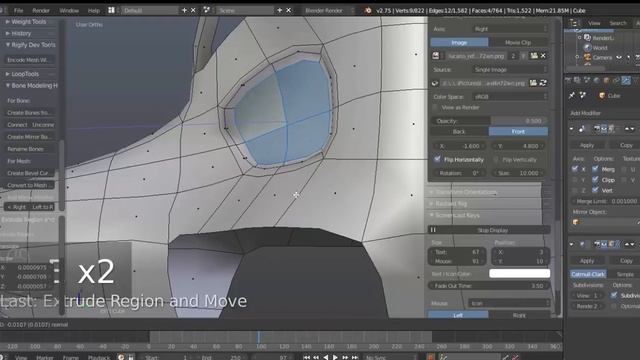Reload the image with refresh icon

(x=543, y=83)
